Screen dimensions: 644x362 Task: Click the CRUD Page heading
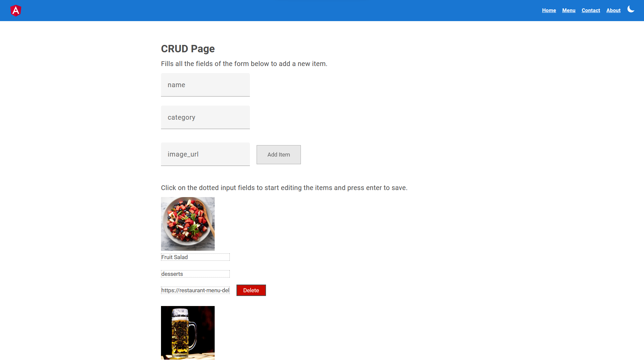[x=188, y=49]
